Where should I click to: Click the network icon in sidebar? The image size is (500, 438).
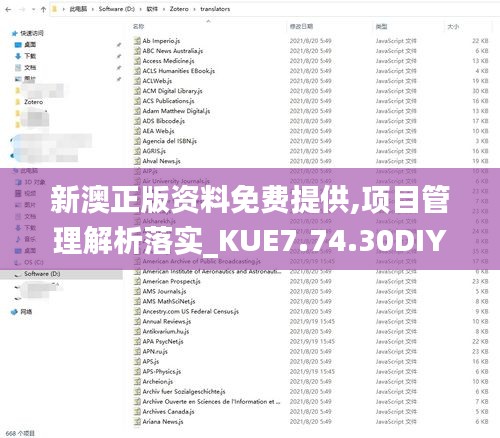pos(14,312)
